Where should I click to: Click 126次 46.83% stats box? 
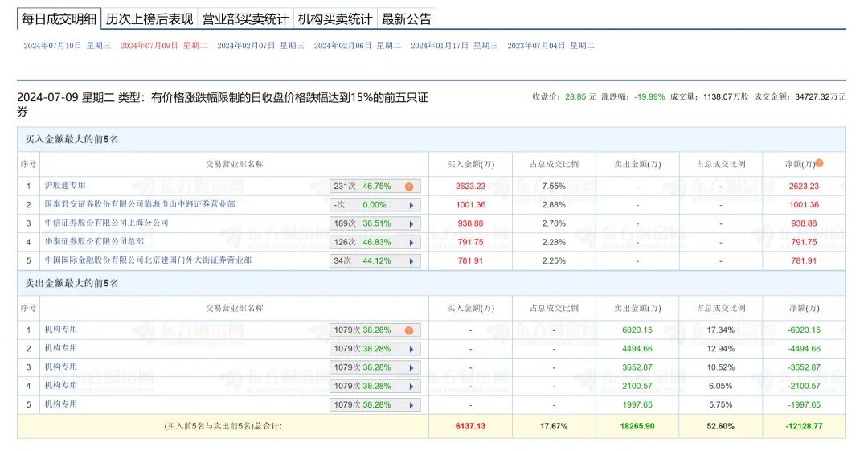[x=375, y=243]
